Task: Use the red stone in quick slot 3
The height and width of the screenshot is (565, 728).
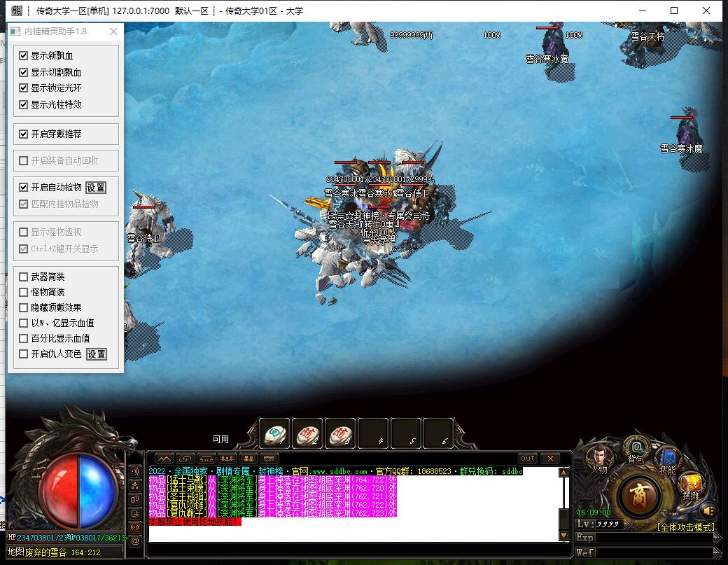Action: point(340,433)
